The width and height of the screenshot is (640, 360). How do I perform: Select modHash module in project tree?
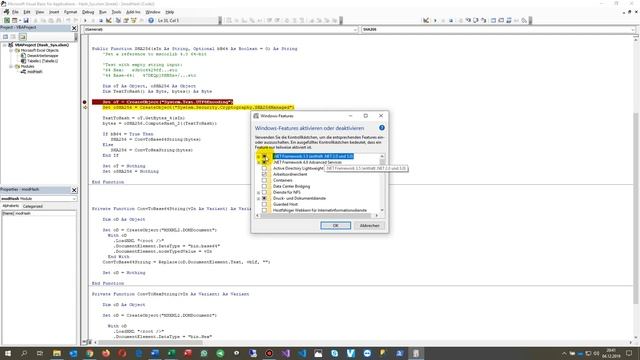click(35, 71)
